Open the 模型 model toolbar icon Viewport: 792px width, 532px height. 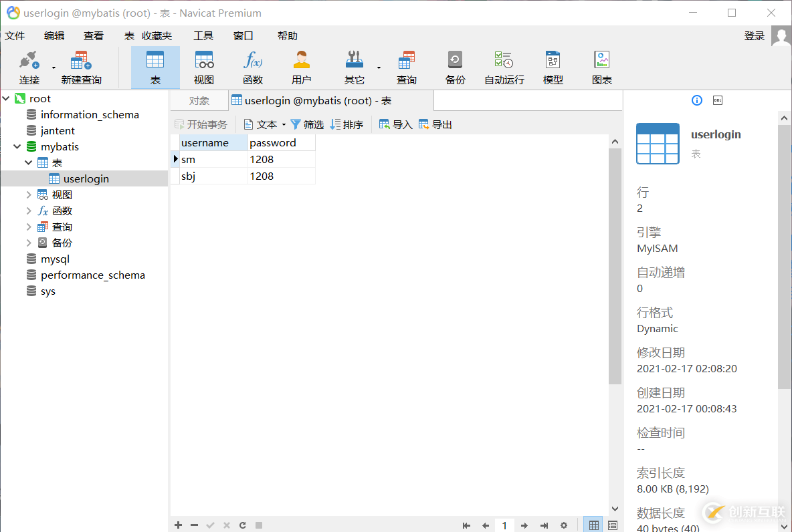tap(553, 67)
